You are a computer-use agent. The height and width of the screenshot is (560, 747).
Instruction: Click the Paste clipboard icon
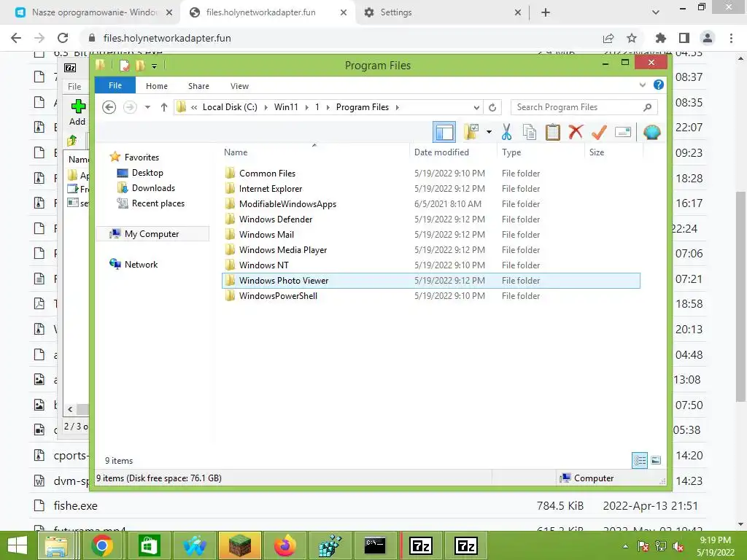pyautogui.click(x=553, y=132)
